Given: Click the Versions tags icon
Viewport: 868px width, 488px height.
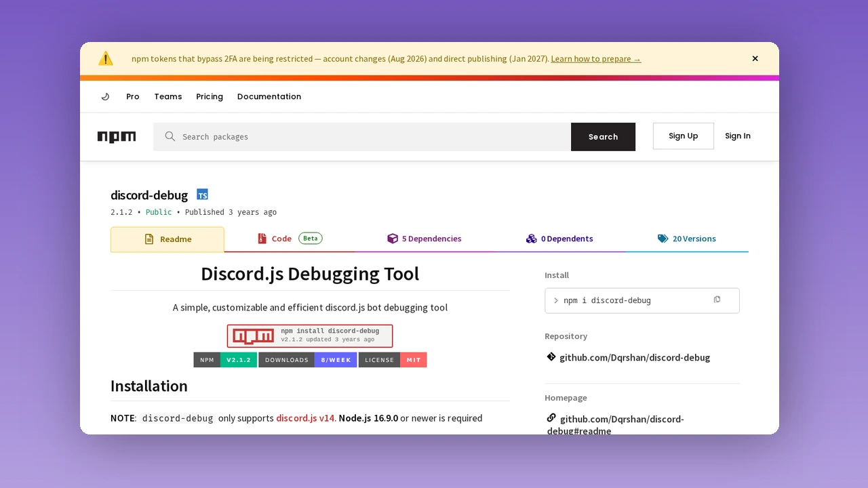Looking at the screenshot, I should click(663, 239).
